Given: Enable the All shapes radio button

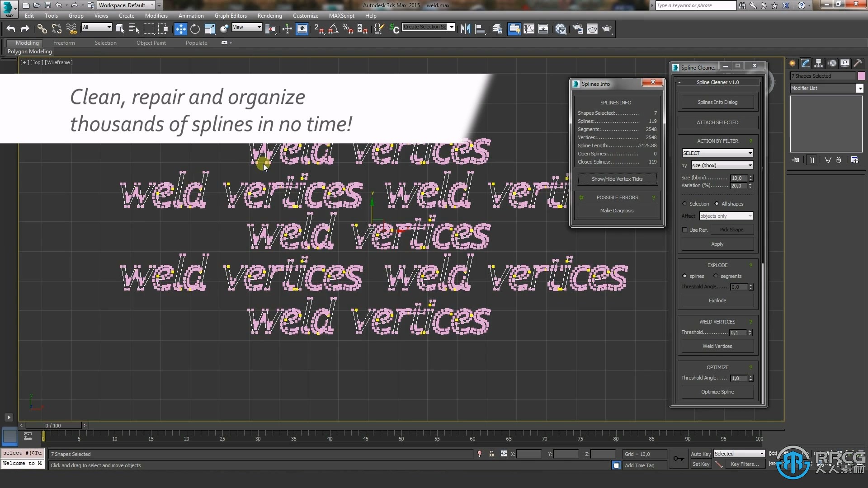Looking at the screenshot, I should (x=717, y=203).
